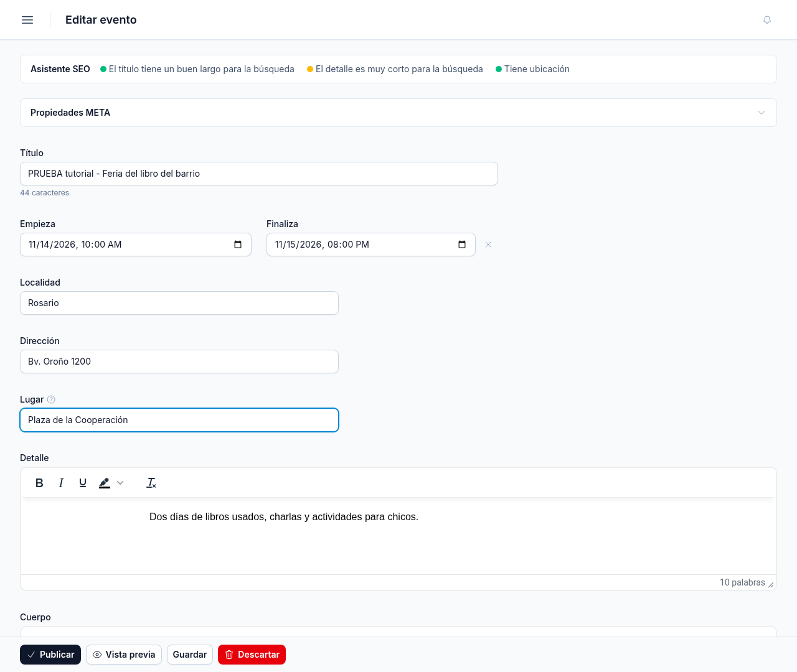The width and height of the screenshot is (797, 672).
Task: Edit the Dirección field
Action: [179, 362]
